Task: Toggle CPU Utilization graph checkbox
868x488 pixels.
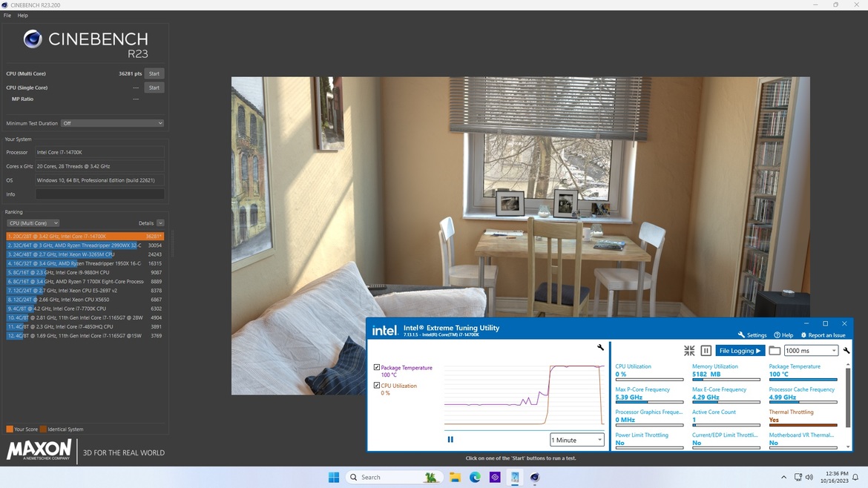Action: [x=377, y=386]
